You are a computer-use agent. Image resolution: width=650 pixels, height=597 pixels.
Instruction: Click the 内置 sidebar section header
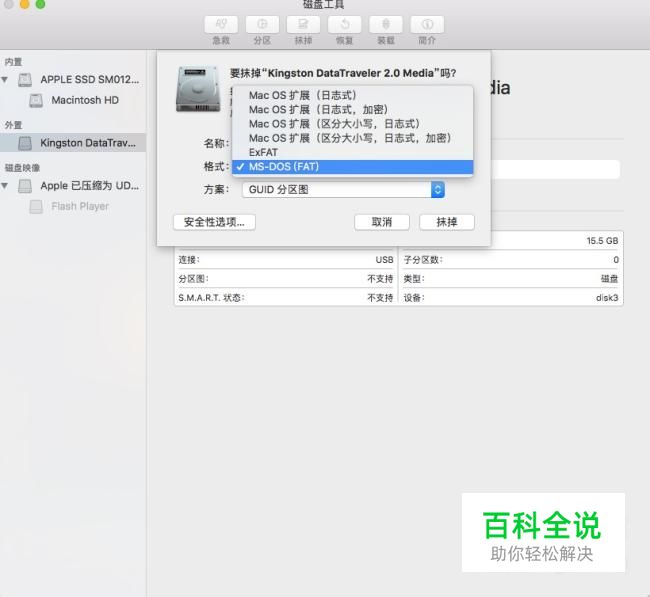coord(13,62)
